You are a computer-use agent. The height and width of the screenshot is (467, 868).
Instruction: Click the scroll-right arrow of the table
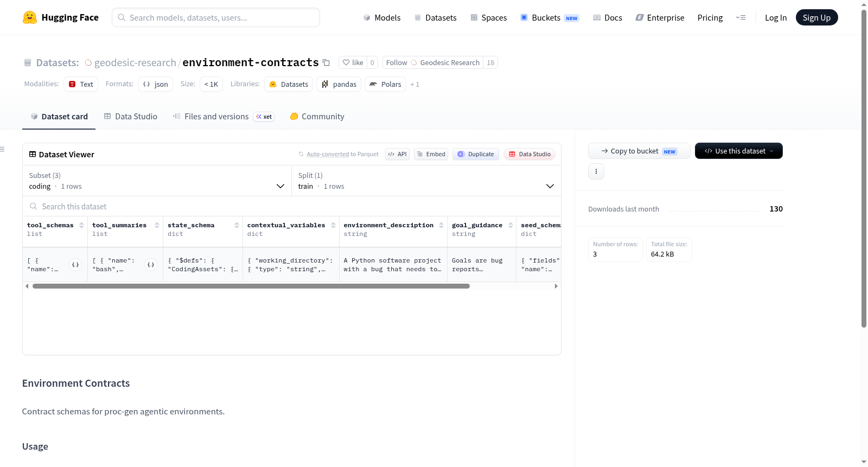[556, 286]
